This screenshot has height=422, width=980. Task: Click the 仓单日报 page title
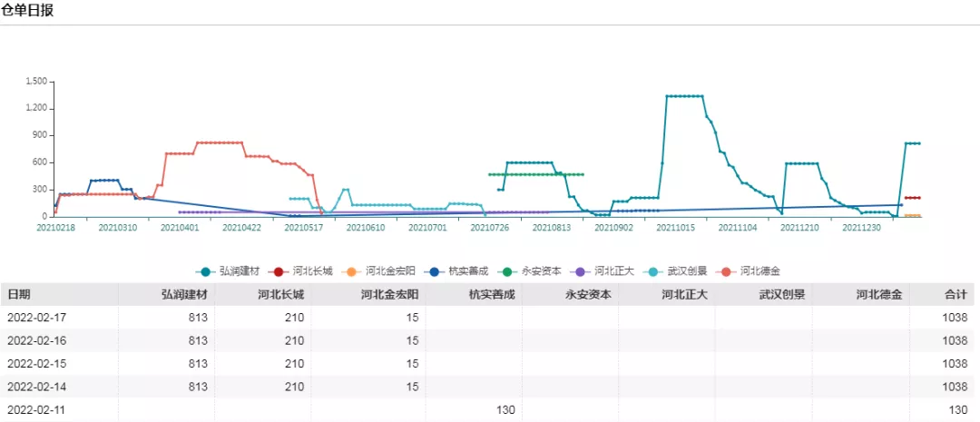pyautogui.click(x=27, y=11)
